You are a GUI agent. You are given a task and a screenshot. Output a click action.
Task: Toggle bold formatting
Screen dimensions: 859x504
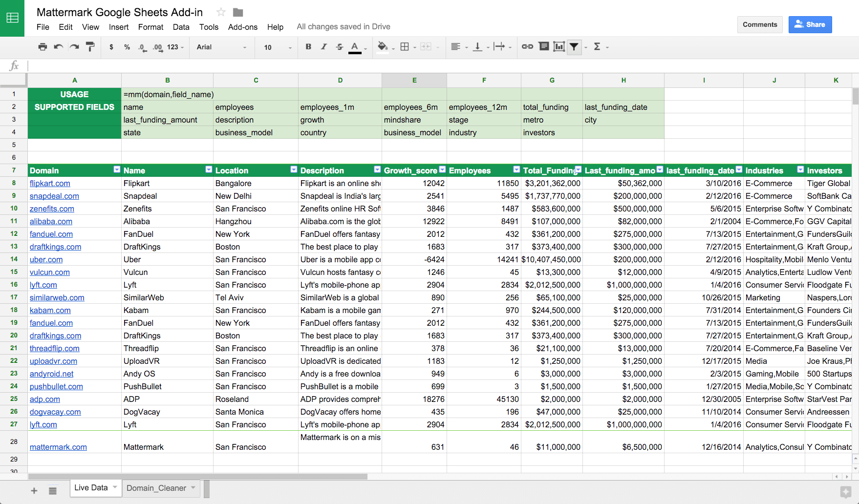tap(308, 47)
